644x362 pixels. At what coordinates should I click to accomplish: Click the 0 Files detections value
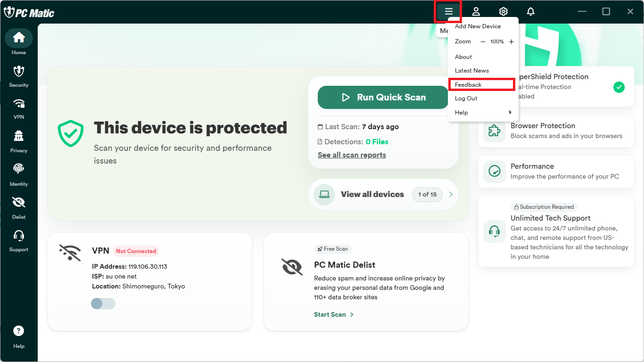pyautogui.click(x=377, y=141)
